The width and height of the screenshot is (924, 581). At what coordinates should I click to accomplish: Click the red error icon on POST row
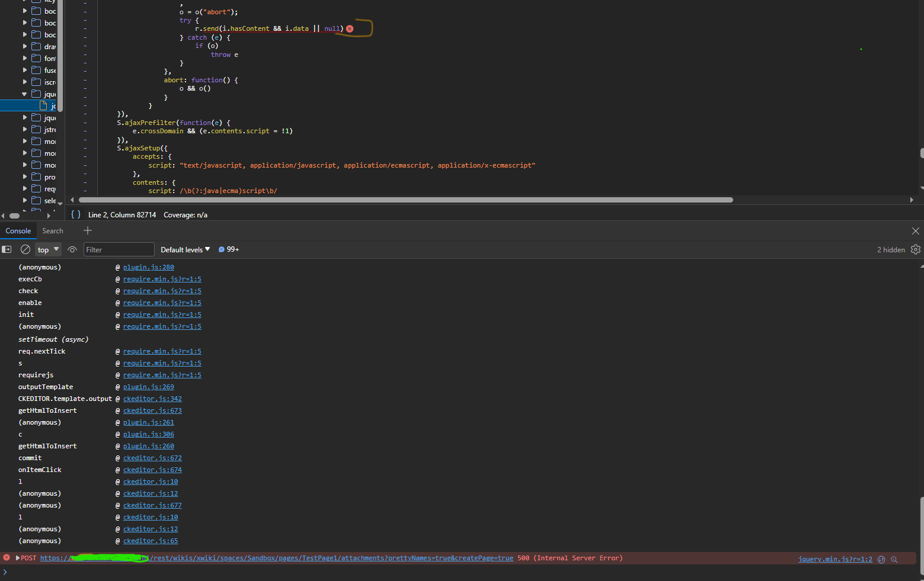coord(7,558)
